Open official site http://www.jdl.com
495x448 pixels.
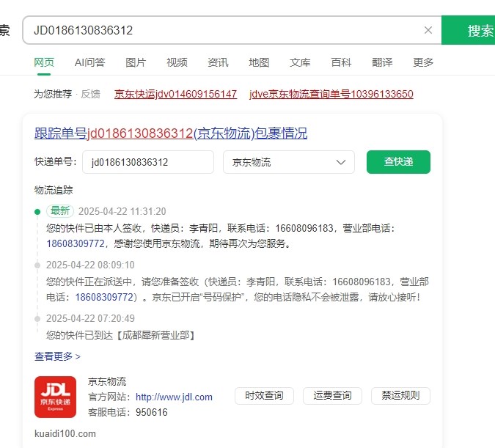[174, 397]
